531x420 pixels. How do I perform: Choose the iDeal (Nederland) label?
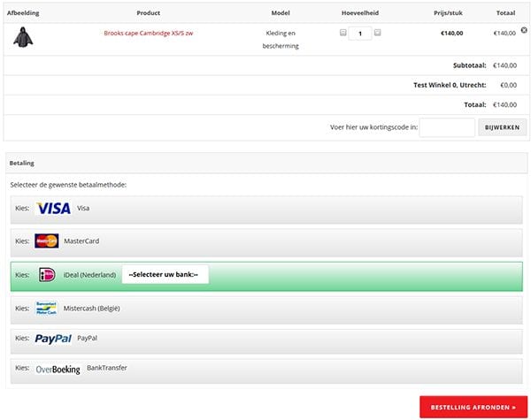(89, 275)
